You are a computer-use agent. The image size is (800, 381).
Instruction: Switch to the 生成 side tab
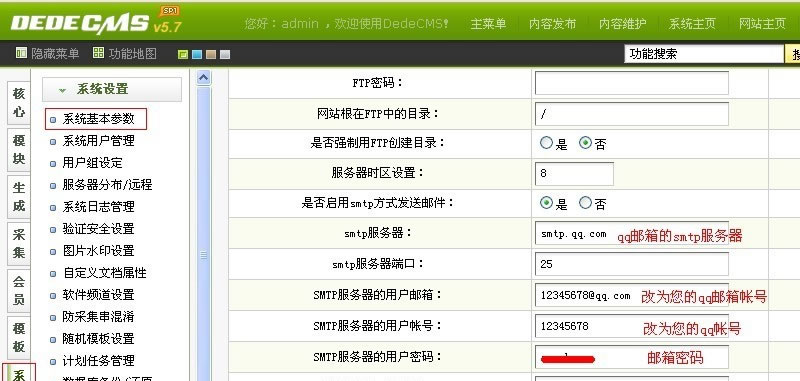point(19,196)
